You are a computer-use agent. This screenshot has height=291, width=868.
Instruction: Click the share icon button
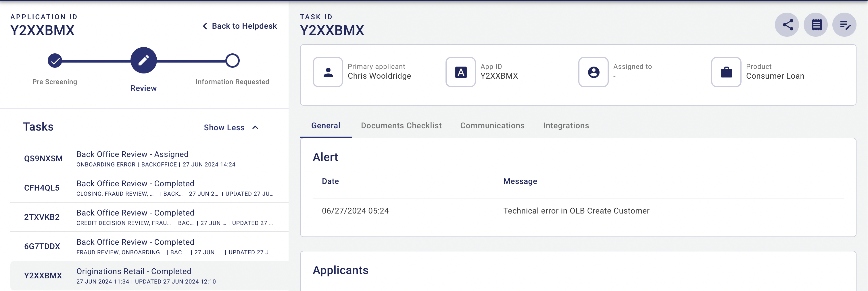click(787, 25)
